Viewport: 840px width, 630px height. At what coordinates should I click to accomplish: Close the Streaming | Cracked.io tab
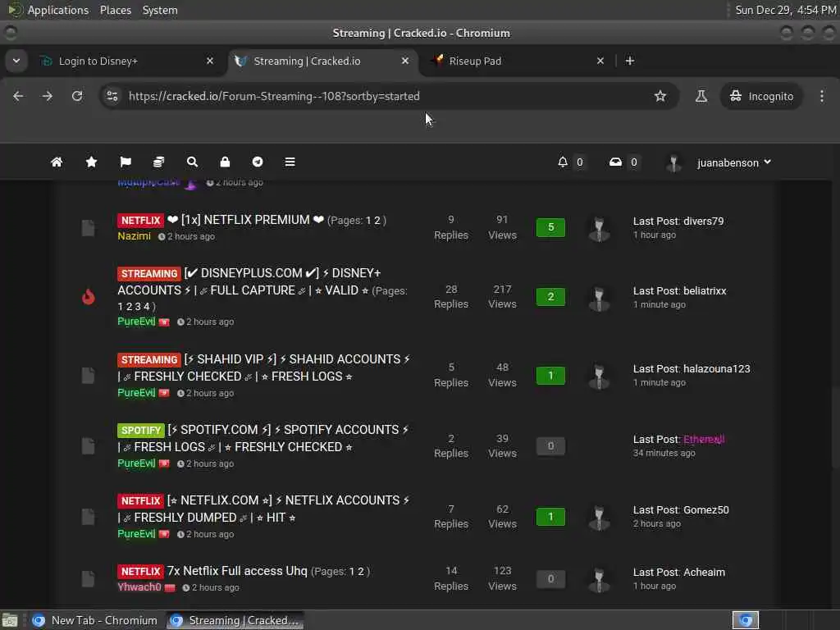point(405,61)
